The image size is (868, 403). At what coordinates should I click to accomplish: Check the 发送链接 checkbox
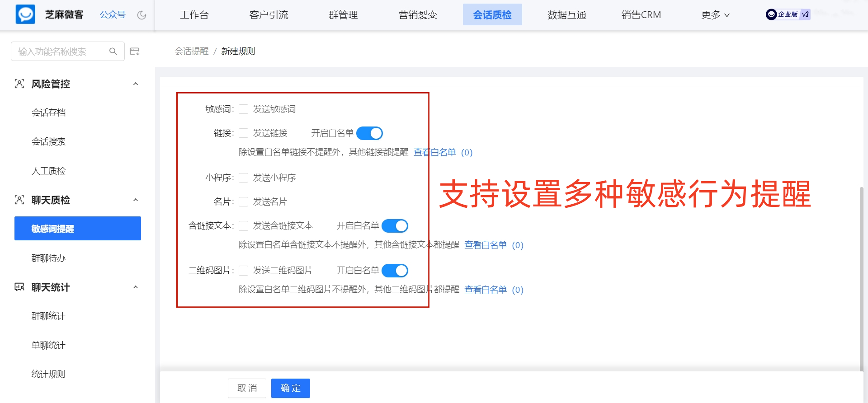coord(243,133)
